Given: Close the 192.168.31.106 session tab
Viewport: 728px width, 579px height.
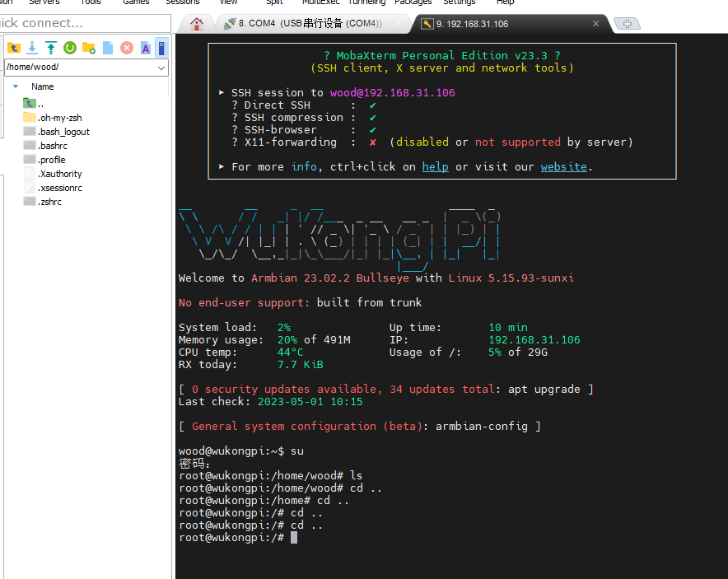Looking at the screenshot, I should click(x=595, y=24).
